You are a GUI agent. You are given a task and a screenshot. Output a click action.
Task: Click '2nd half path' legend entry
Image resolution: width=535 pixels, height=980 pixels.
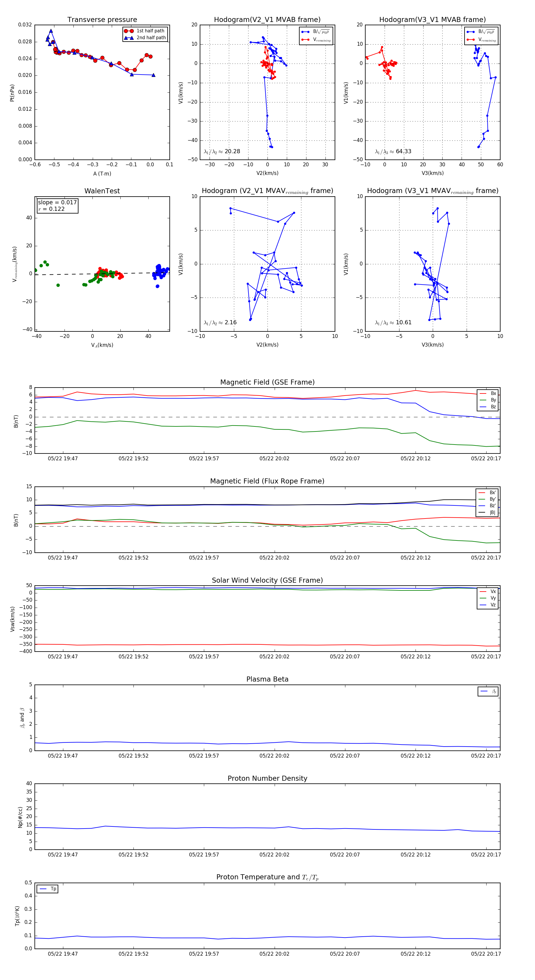[x=145, y=38]
